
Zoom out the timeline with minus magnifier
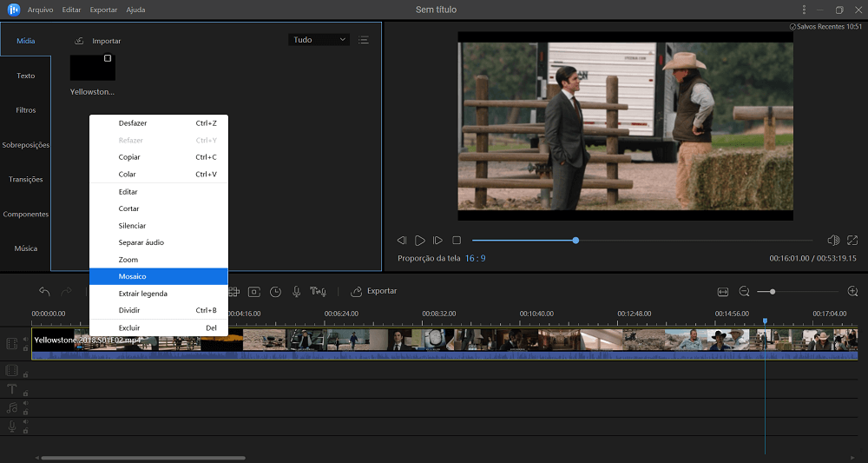coord(744,291)
